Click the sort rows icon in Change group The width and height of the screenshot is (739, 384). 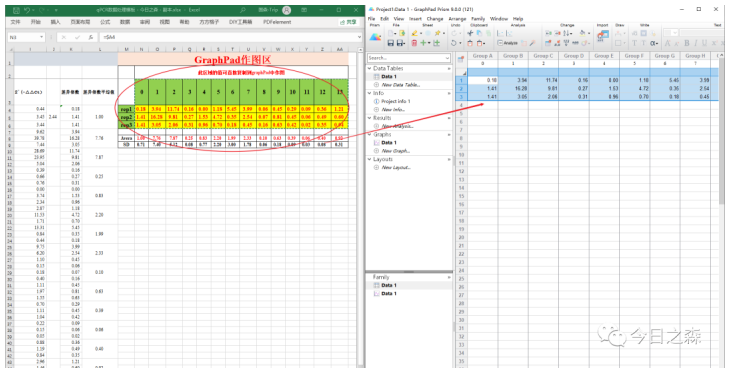(566, 33)
